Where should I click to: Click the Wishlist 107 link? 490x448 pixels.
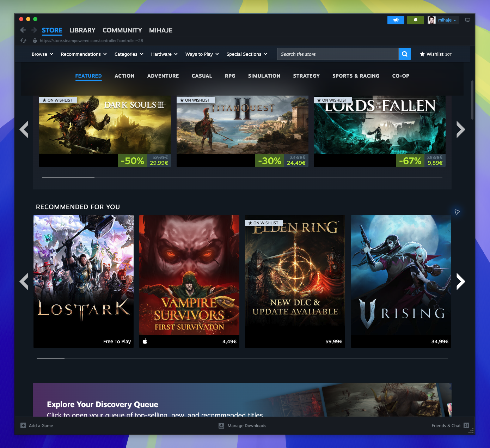436,54
